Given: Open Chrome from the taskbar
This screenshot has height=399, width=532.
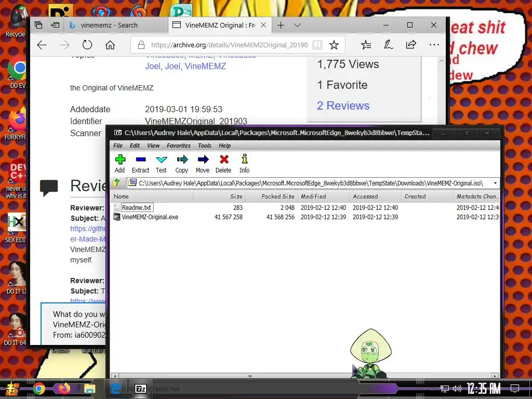Looking at the screenshot, I should pyautogui.click(x=38, y=389).
